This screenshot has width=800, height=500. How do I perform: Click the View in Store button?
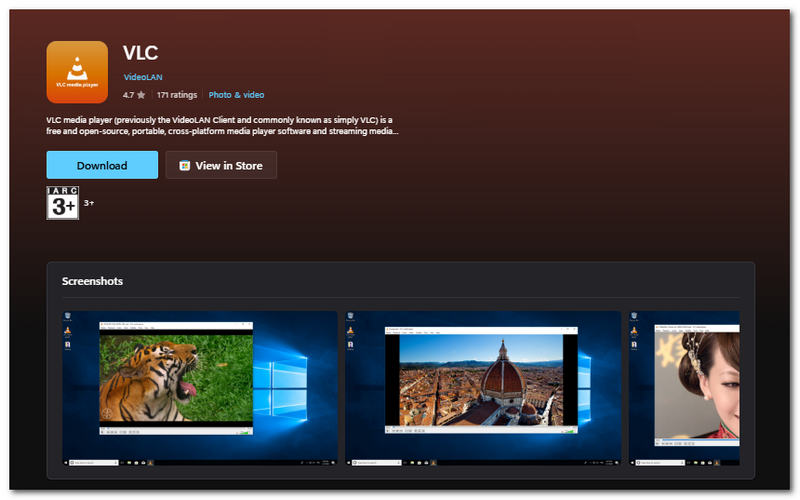click(221, 165)
